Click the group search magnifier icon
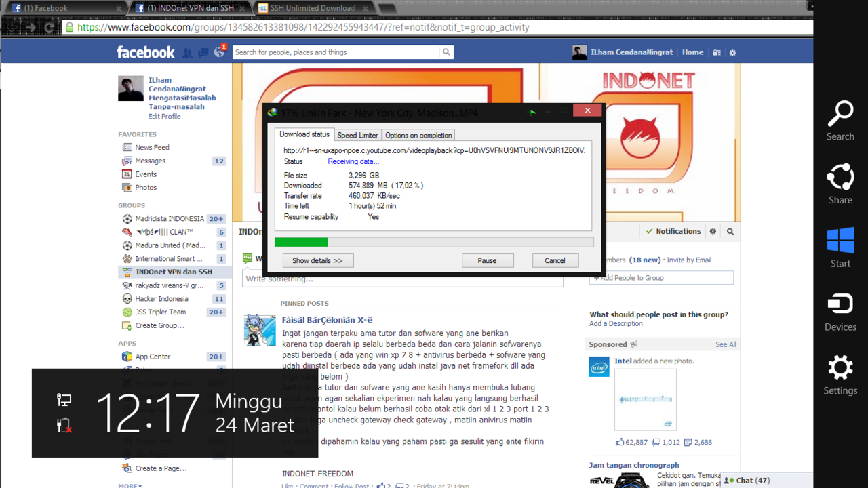The image size is (868, 488). [x=730, y=231]
